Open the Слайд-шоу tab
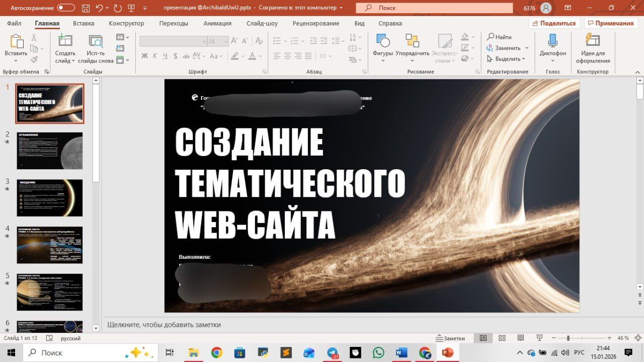 [262, 23]
